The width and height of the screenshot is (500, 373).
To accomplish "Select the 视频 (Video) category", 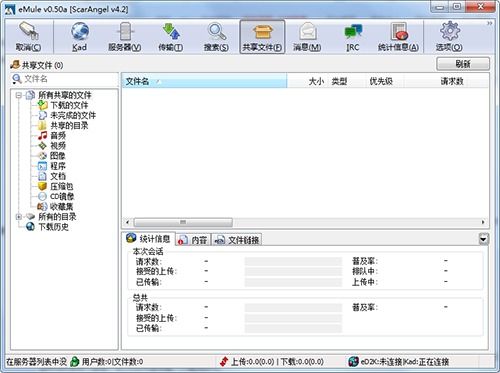I will pyautogui.click(x=58, y=146).
